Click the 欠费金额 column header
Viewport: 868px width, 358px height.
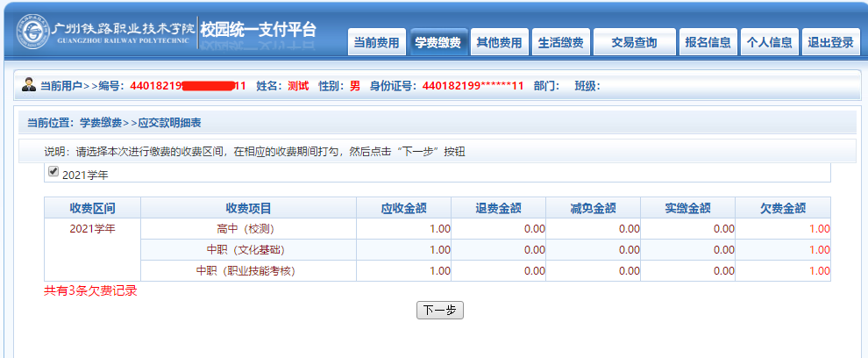click(782, 208)
